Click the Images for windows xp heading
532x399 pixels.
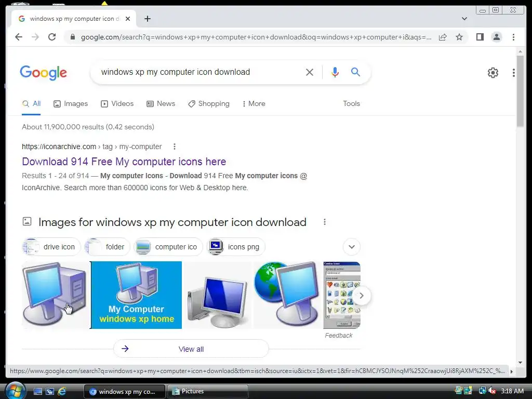(x=172, y=222)
